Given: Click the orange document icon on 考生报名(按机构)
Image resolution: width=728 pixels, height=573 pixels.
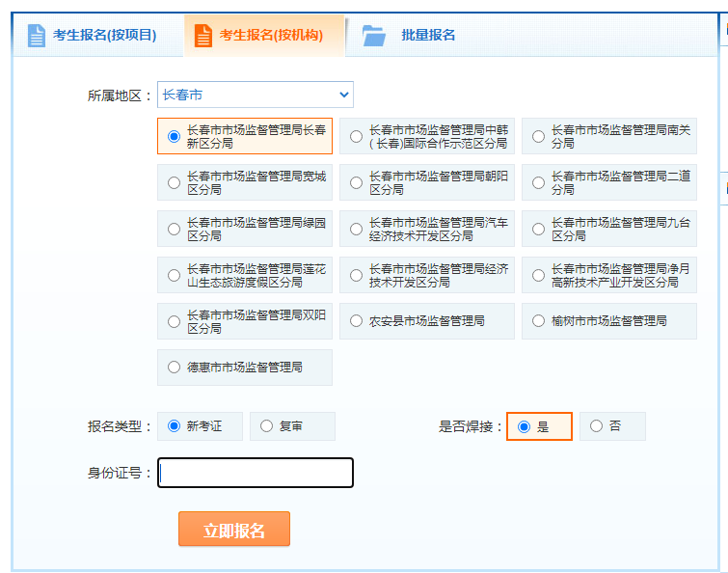Looking at the screenshot, I should (203, 36).
